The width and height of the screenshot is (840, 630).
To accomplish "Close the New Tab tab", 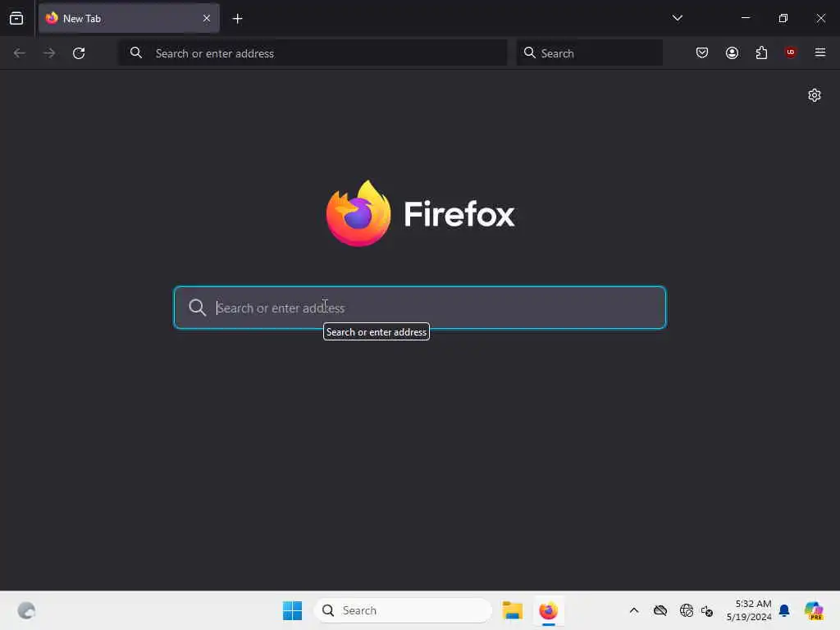I will (x=206, y=18).
